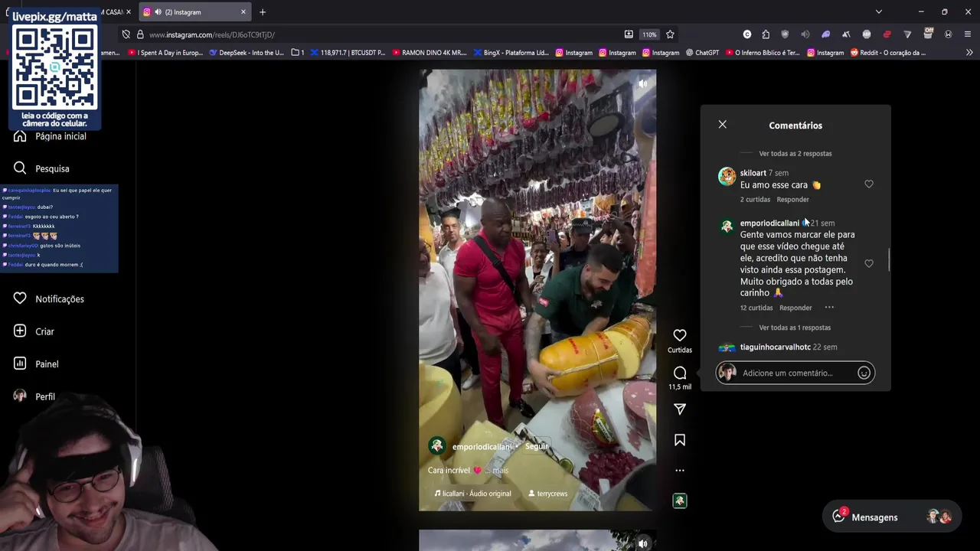Open licallani Áudio original link
The width and height of the screenshot is (980, 551).
[472, 494]
